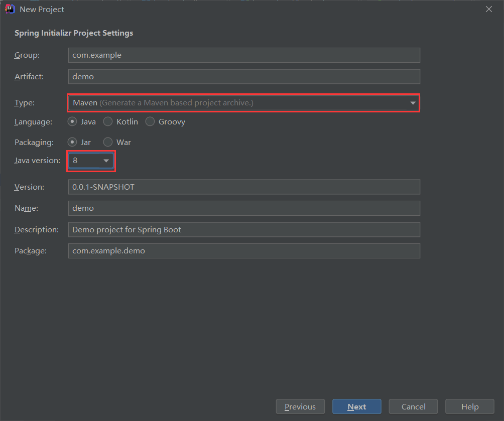Click the Language label
Image resolution: width=504 pixels, height=421 pixels.
coord(33,122)
